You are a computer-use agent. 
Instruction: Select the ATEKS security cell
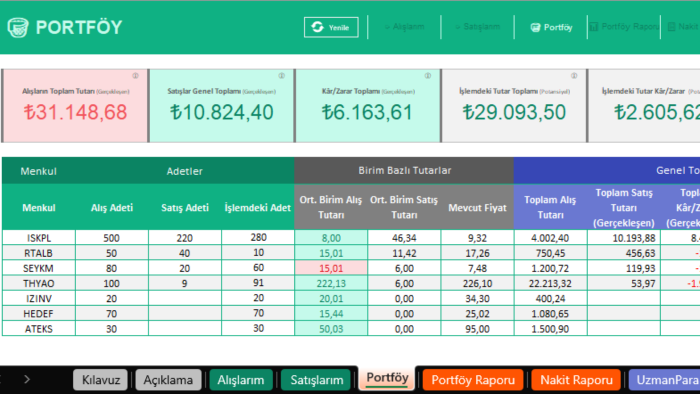[x=39, y=329]
